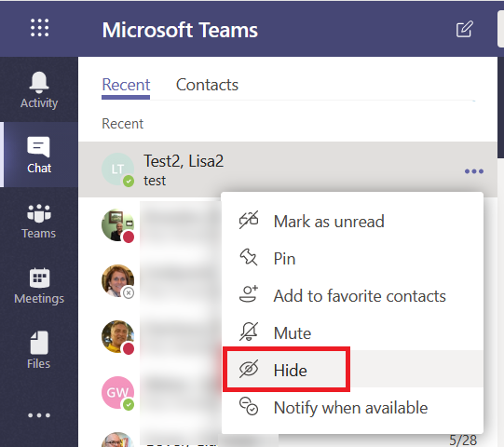This screenshot has height=447, width=504.
Task: Choose Mark as unread in context menu
Action: [x=352, y=221]
